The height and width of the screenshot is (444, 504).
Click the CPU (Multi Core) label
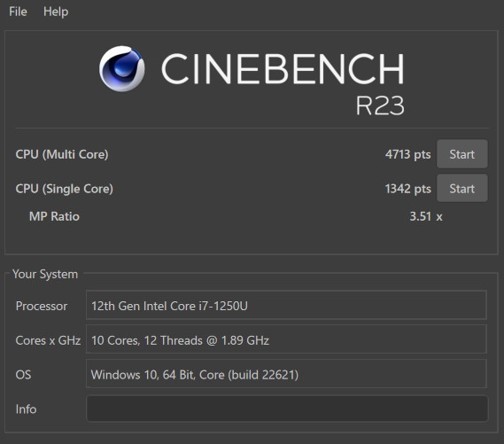(x=62, y=154)
